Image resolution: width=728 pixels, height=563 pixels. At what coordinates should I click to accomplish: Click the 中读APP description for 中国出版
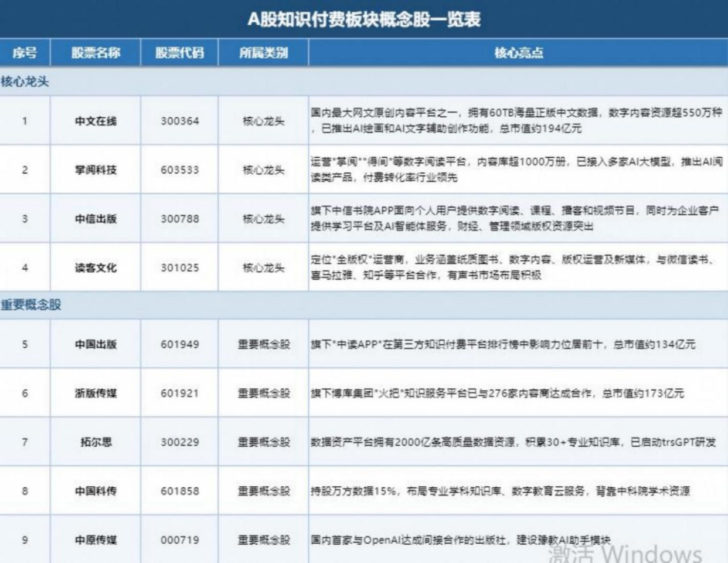(x=503, y=344)
